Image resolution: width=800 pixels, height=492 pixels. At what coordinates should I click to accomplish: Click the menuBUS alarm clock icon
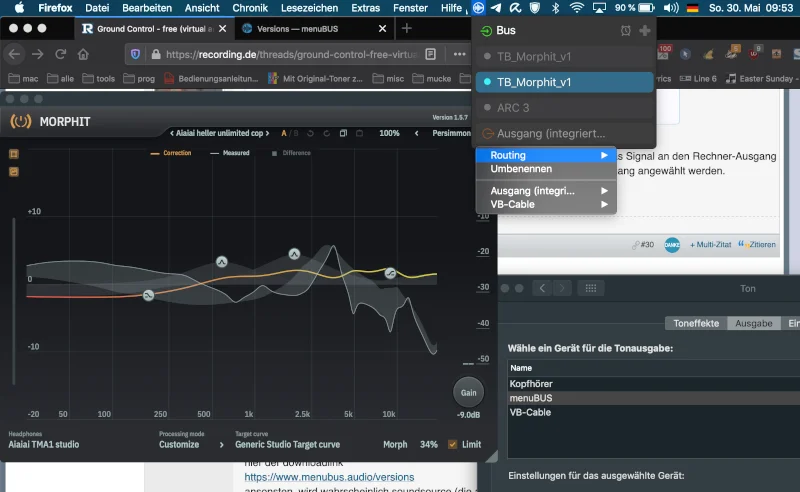(626, 31)
